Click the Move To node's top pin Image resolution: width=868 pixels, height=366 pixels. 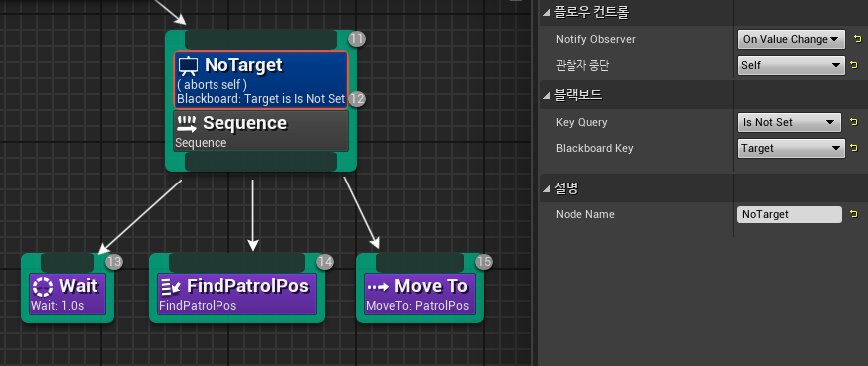pyautogui.click(x=420, y=263)
